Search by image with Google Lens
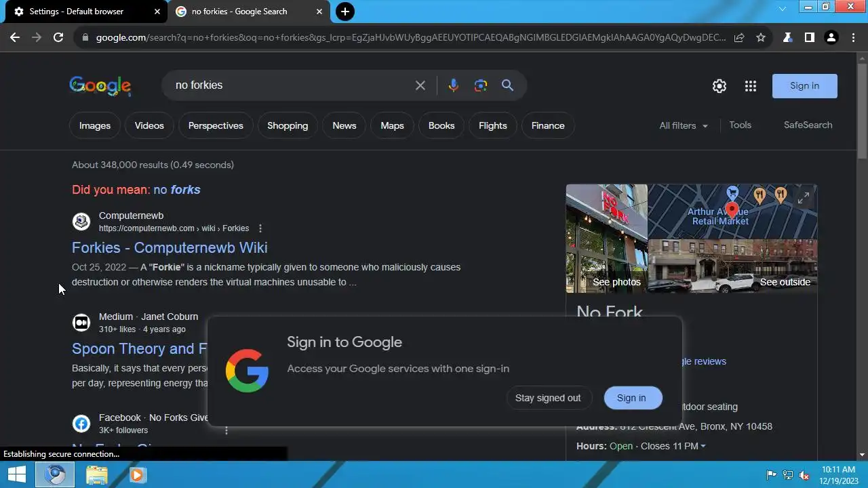This screenshot has height=488, width=868. point(481,85)
